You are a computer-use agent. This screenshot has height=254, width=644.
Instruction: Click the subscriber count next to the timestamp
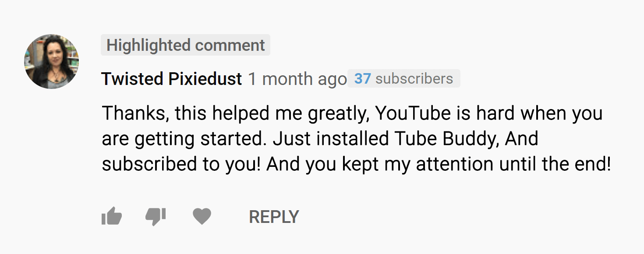403,79
